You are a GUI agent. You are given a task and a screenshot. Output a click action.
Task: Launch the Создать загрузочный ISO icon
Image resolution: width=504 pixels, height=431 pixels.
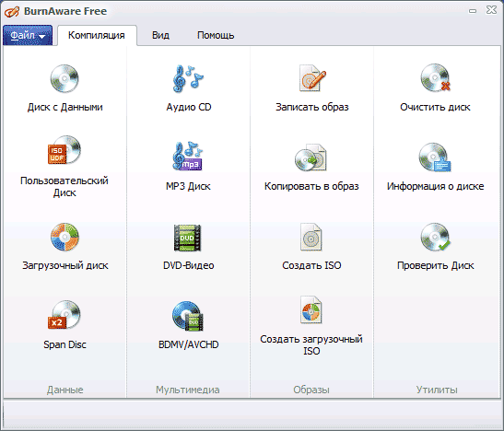pos(311,310)
